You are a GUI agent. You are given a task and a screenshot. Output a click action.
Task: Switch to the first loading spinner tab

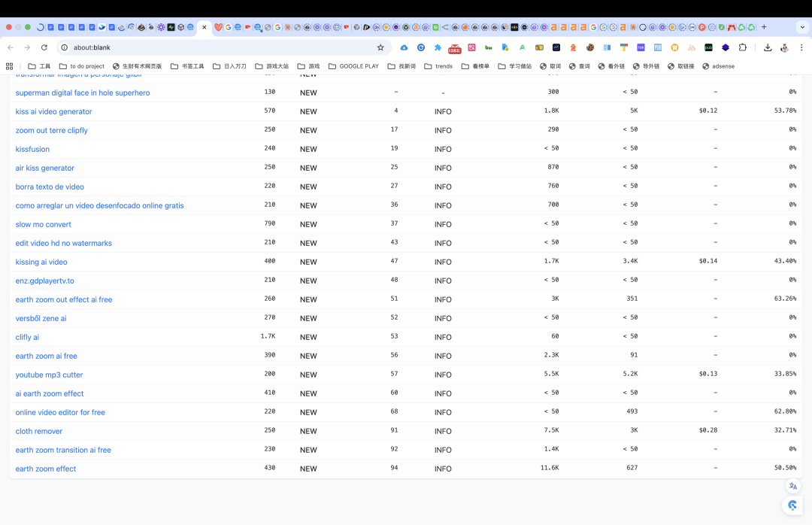click(41, 27)
